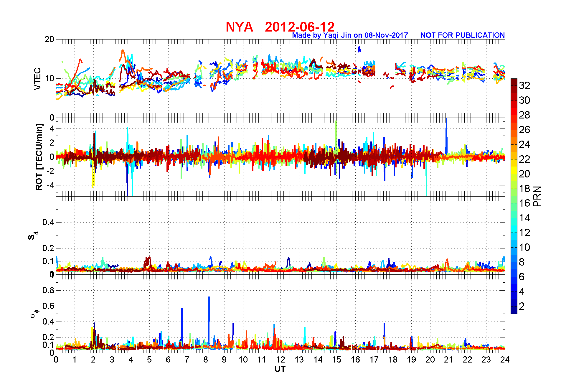Click the blue ROT spike near 21 UT
561x392 pixels.
coord(446,136)
